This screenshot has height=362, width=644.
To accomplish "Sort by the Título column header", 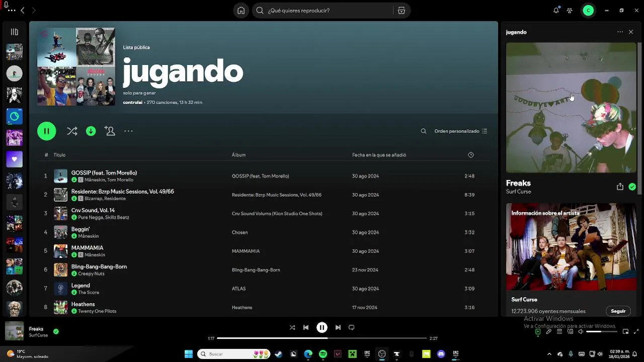I will tap(59, 155).
